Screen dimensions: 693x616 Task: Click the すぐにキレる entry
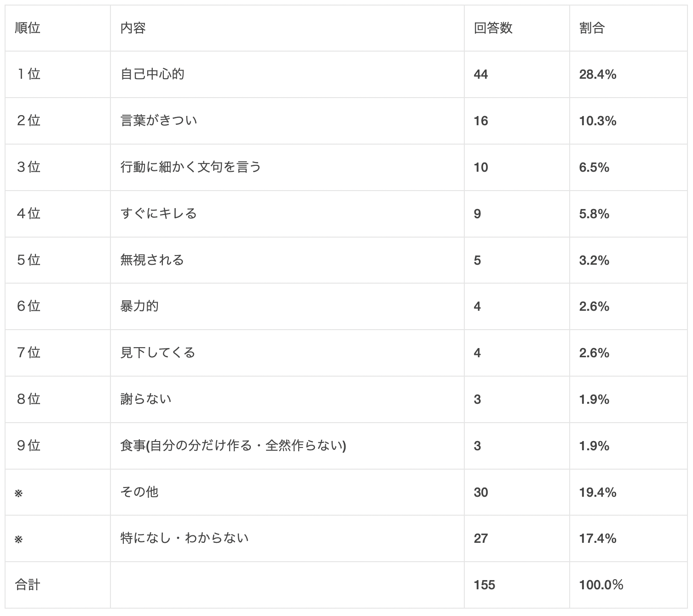(159, 214)
